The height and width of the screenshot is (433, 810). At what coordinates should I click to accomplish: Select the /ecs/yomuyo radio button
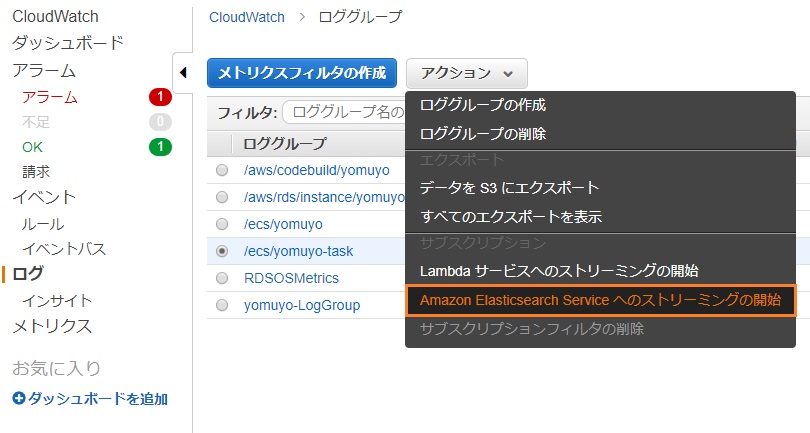click(x=222, y=224)
